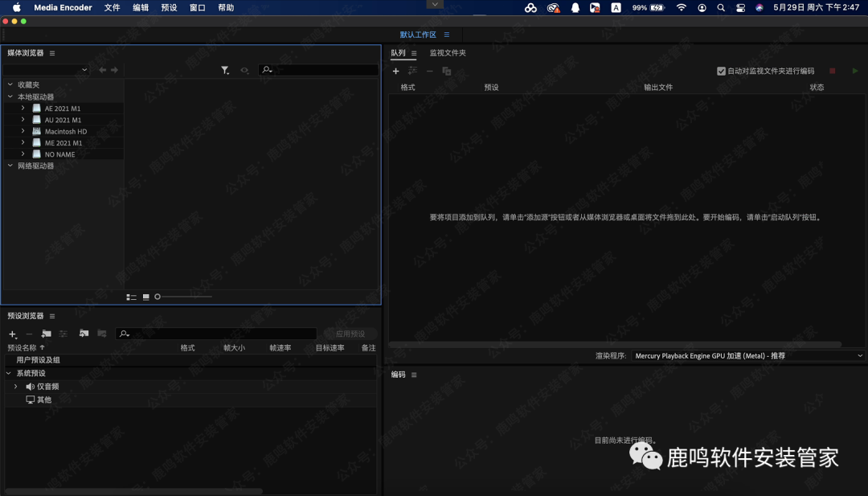Click the 默认工作区 workspace label
The width and height of the screenshot is (868, 496).
pos(418,35)
